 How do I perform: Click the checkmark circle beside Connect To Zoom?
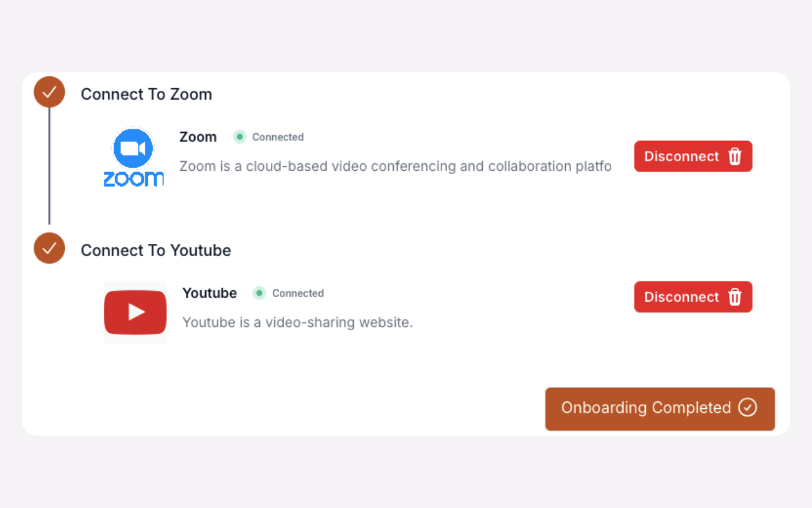[49, 91]
